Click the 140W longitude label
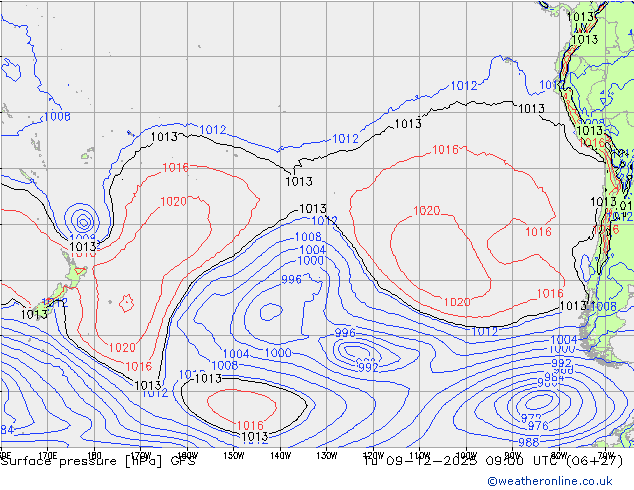 (x=280, y=455)
